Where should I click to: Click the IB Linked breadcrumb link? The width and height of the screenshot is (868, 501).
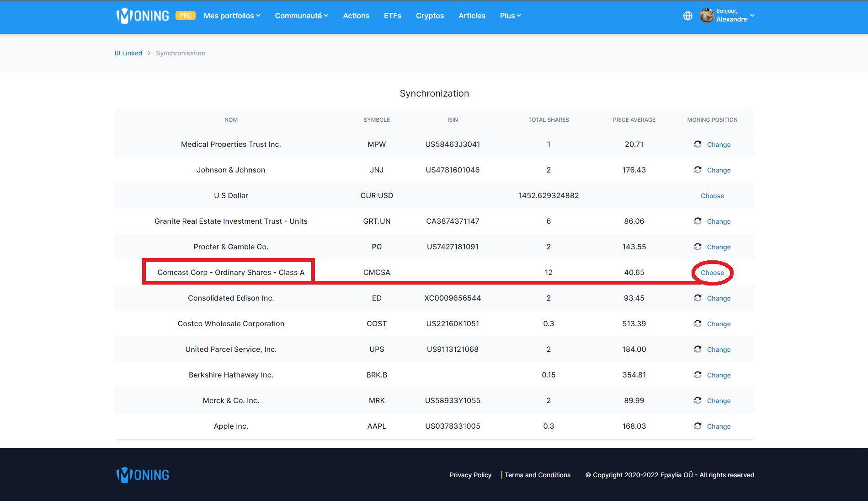(128, 53)
